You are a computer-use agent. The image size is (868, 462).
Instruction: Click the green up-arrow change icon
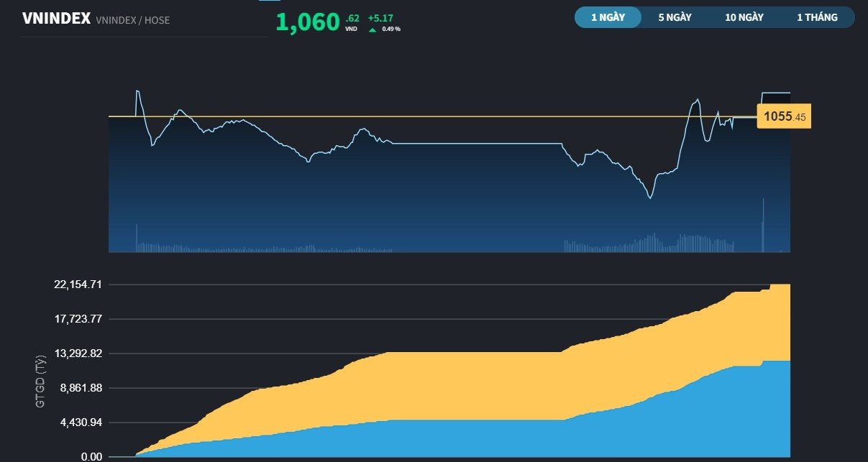pyautogui.click(x=373, y=30)
